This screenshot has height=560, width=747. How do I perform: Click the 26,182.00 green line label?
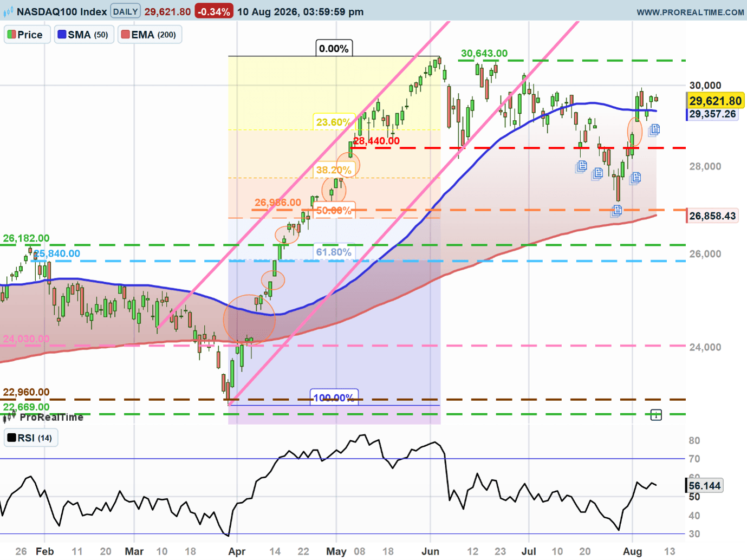[26, 238]
